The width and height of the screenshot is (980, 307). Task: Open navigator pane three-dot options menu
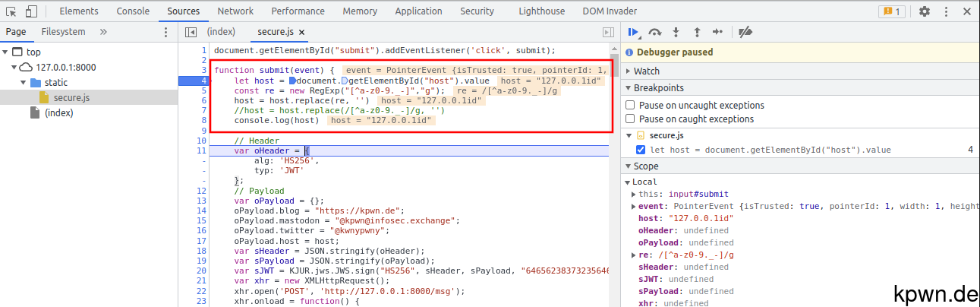166,32
